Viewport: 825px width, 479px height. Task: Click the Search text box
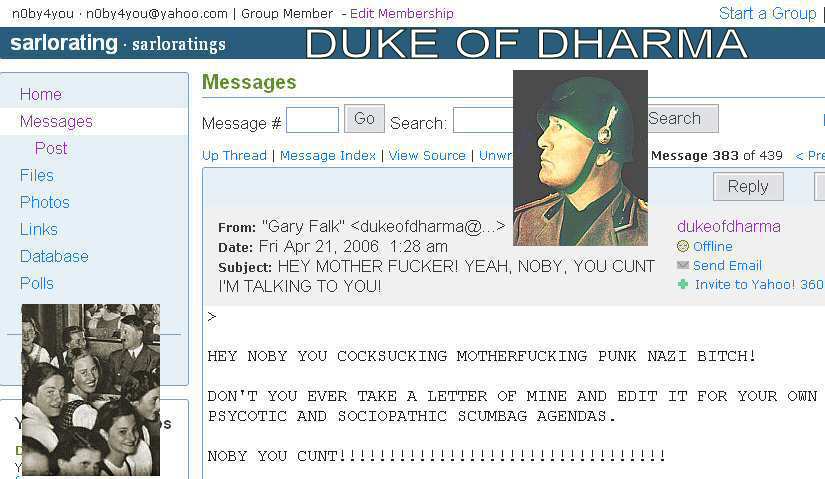point(483,121)
